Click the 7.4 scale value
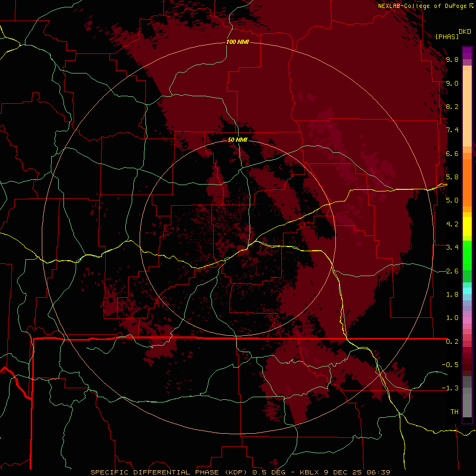476x476 pixels. click(x=452, y=130)
